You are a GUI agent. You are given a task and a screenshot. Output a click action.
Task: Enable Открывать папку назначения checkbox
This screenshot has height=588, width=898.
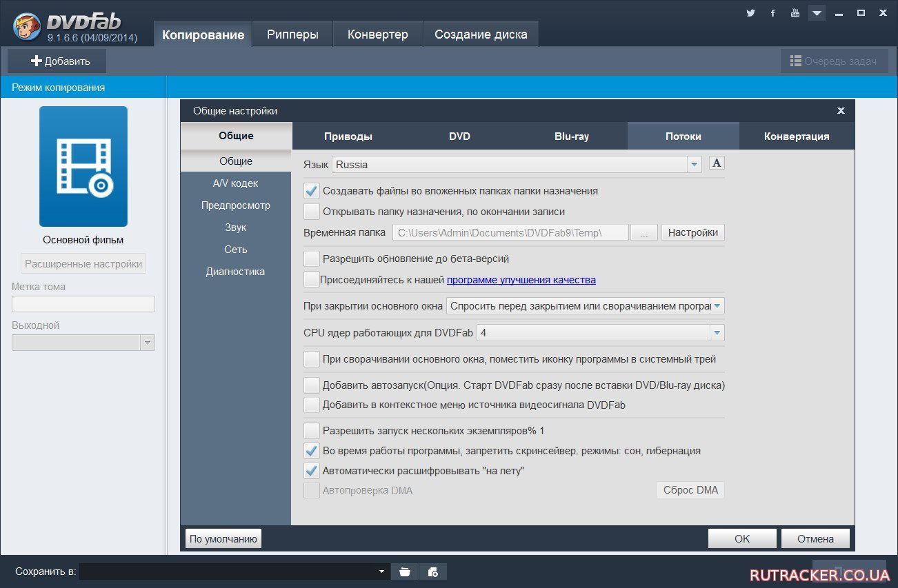[312, 212]
